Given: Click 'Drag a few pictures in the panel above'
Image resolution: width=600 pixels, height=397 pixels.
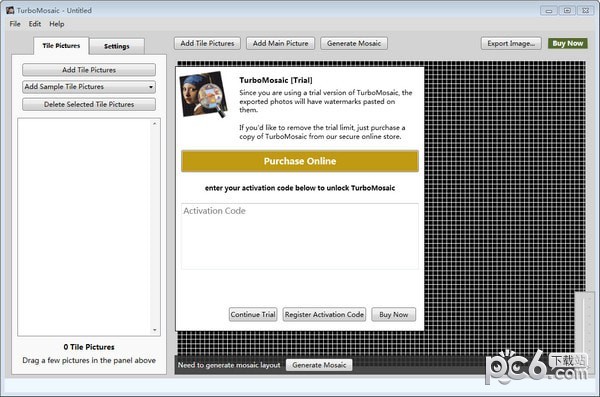Looking at the screenshot, I should [x=89, y=360].
